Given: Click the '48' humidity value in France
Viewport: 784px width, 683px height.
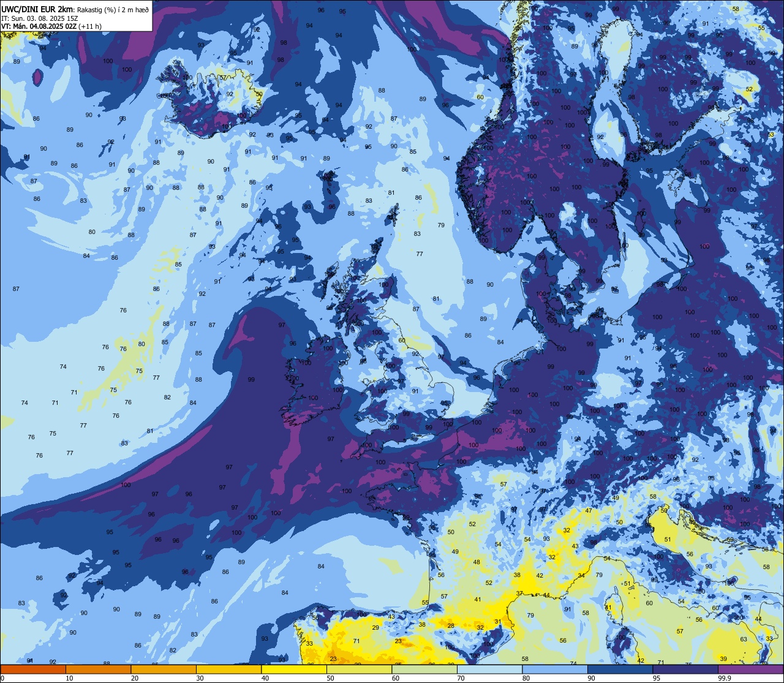Looking at the screenshot, I should 477,562.
